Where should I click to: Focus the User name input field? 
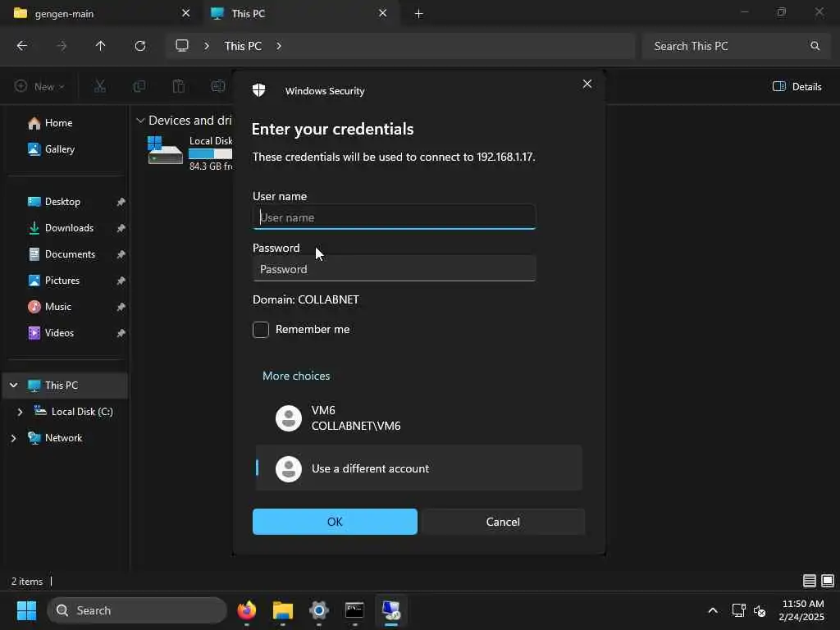tap(394, 217)
